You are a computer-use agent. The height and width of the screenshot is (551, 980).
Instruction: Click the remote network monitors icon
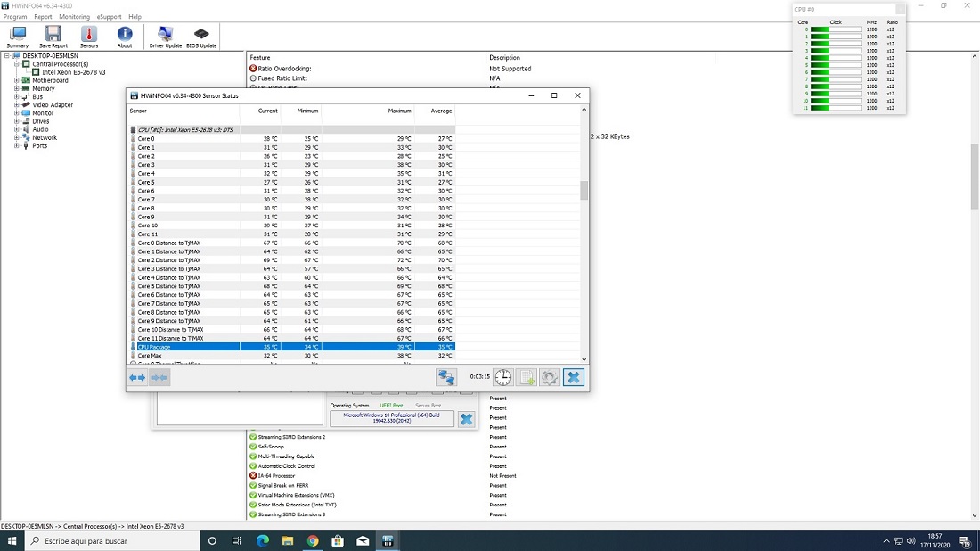click(x=446, y=377)
